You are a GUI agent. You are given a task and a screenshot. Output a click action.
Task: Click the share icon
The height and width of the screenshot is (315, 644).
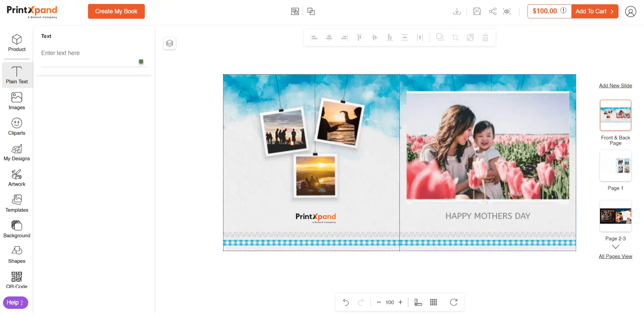[x=492, y=11]
